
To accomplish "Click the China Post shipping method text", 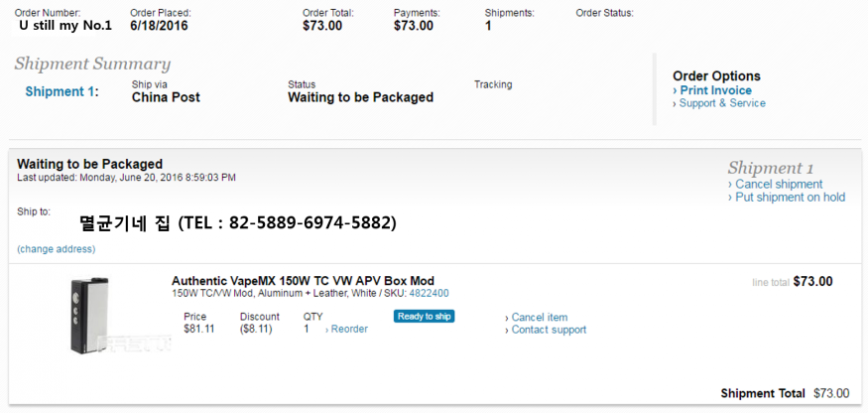I will click(166, 97).
